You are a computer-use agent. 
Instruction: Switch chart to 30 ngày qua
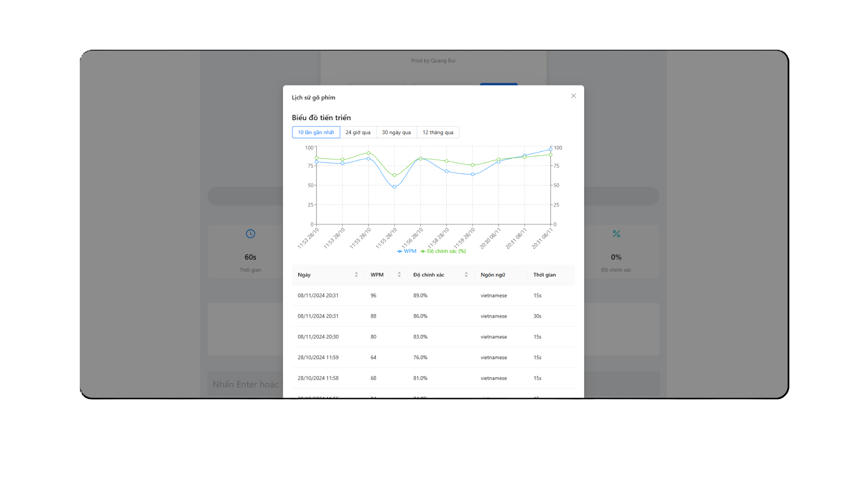click(396, 132)
